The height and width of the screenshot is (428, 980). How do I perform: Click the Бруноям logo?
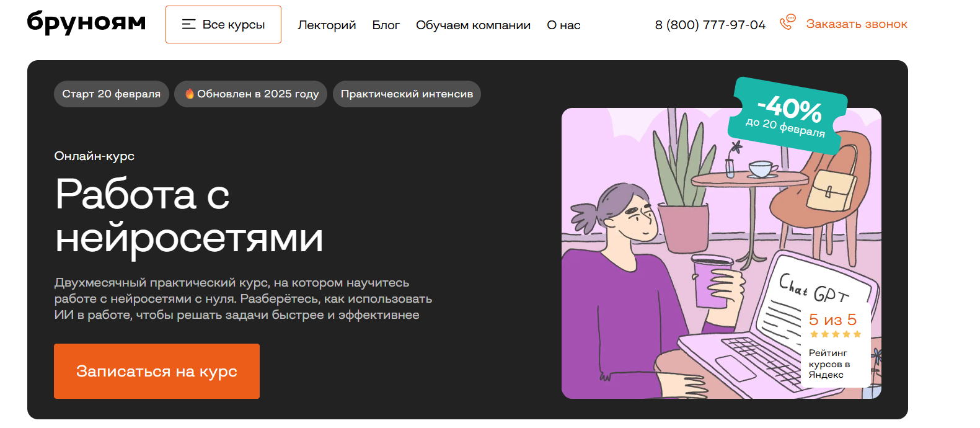click(86, 22)
